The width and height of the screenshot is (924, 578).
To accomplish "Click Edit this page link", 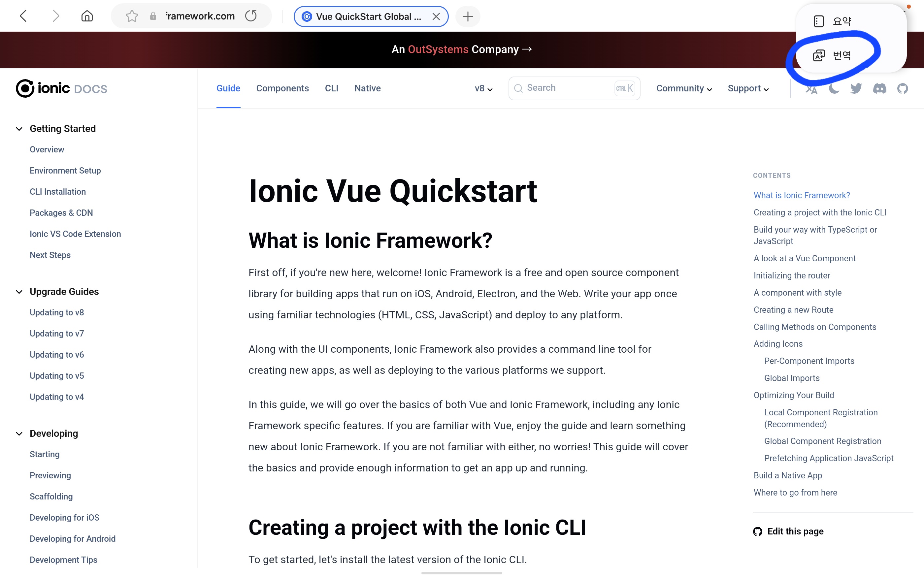I will tap(788, 531).
